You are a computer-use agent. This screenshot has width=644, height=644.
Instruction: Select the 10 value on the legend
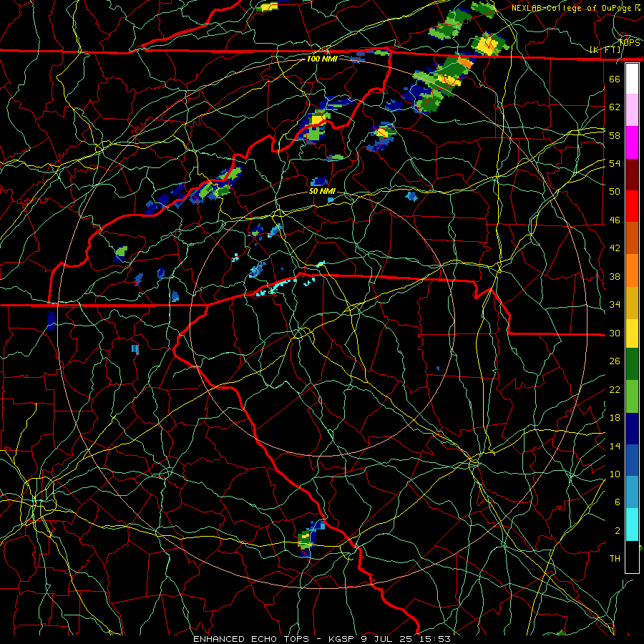615,474
